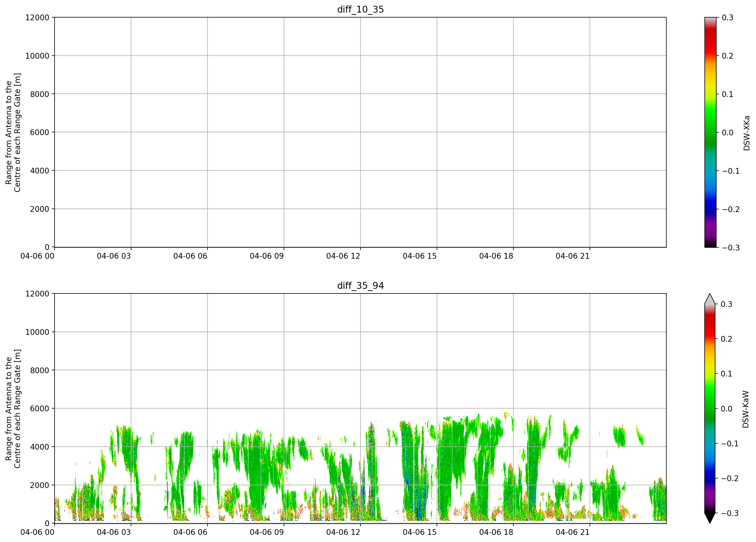Click the 04-06 12 tick on top plot
Screen dimensions: 756x542
coord(343,256)
